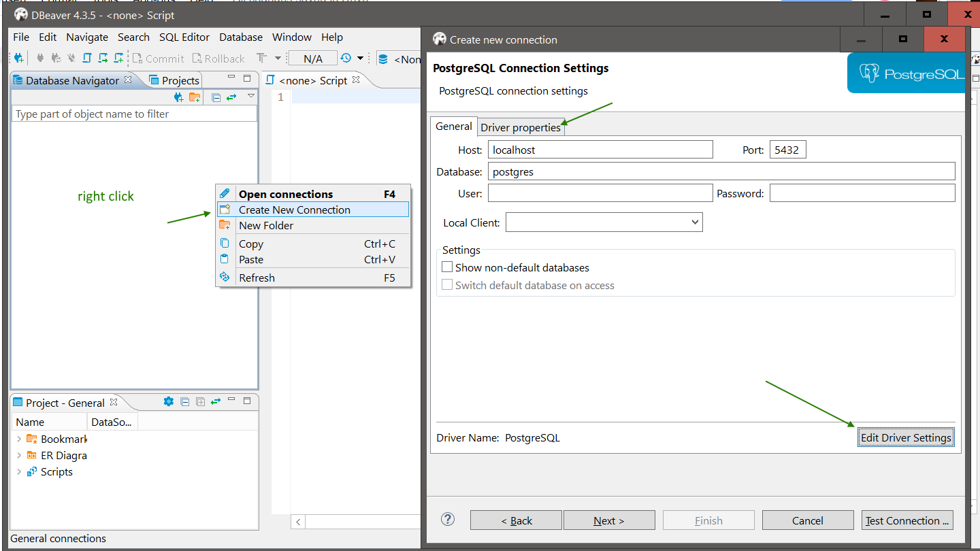Click Link with Editor icon in Database Navigator
The width and height of the screenshot is (980, 551).
pos(231,97)
